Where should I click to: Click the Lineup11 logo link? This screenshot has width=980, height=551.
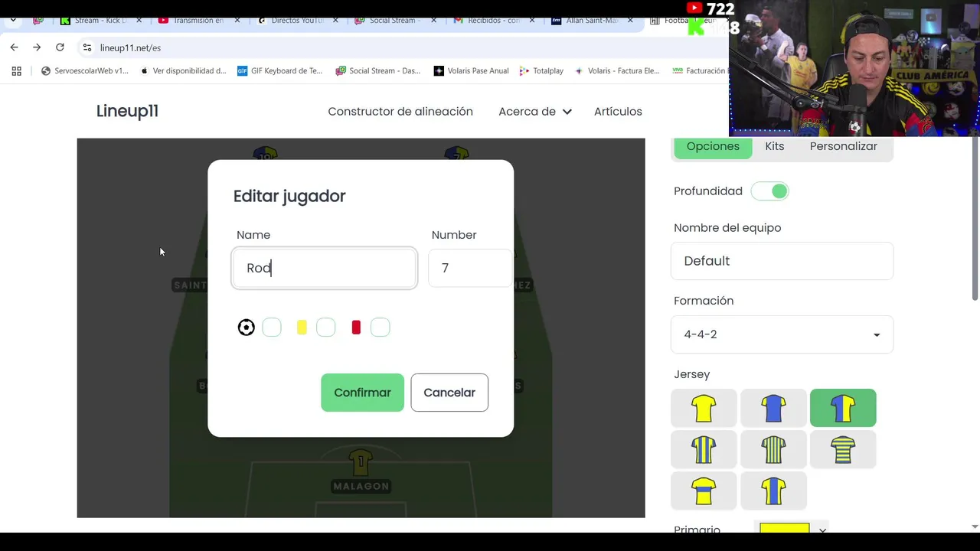click(x=127, y=111)
